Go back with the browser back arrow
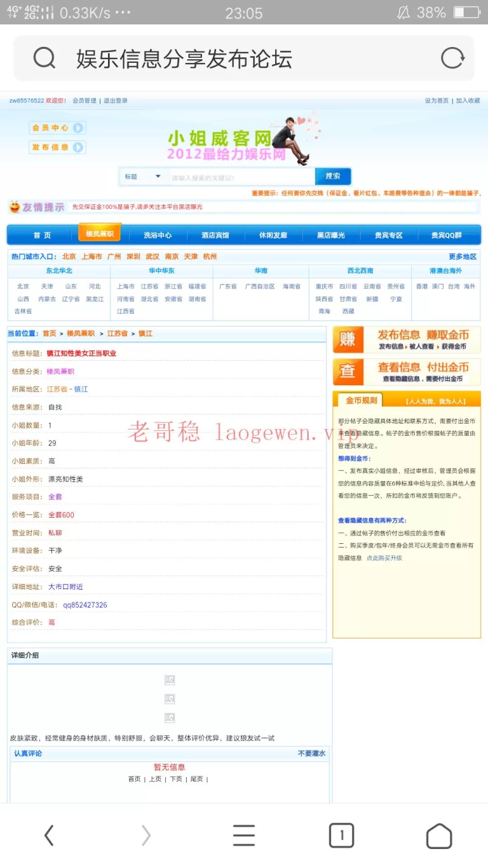The image size is (488, 868). tap(49, 835)
